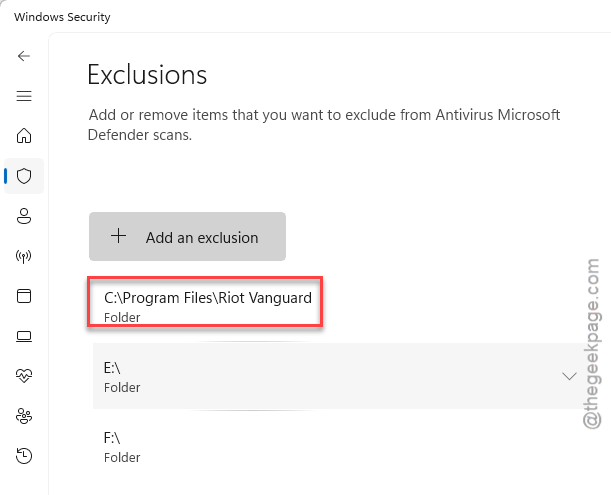The image size is (611, 495).
Task: Open Protection history clock icon
Action: [24, 456]
